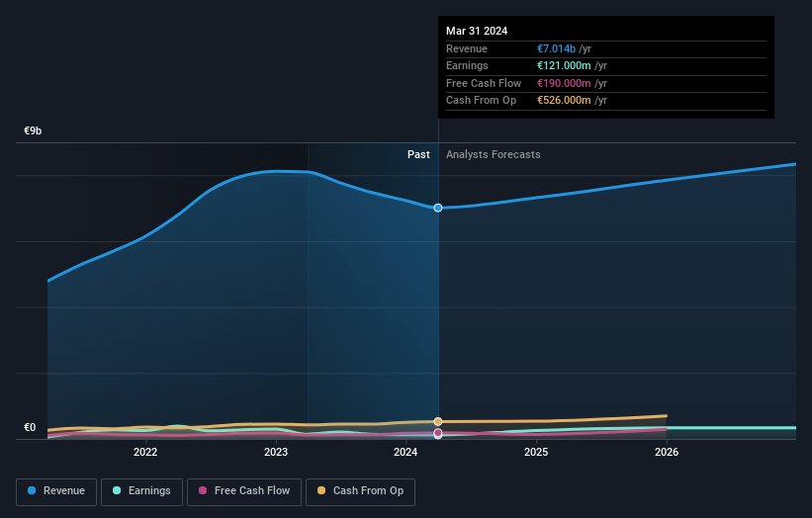
Task: Click the €190.000m free cash flow value
Action: [x=564, y=83]
